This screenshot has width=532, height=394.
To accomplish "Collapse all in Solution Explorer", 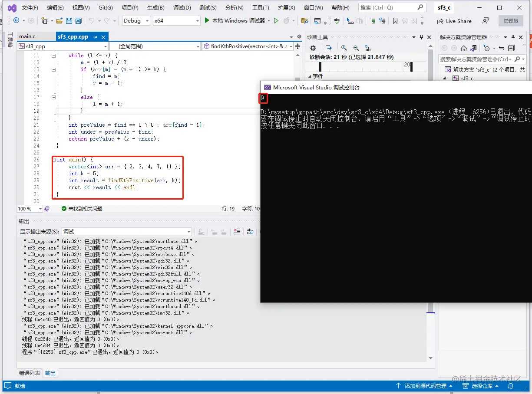I will click(x=511, y=48).
